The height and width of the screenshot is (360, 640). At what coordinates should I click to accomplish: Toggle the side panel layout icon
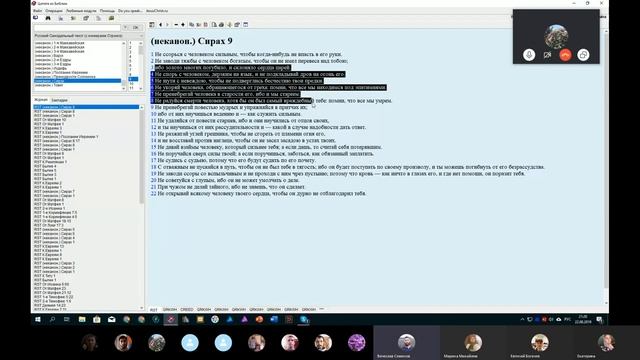(152, 24)
